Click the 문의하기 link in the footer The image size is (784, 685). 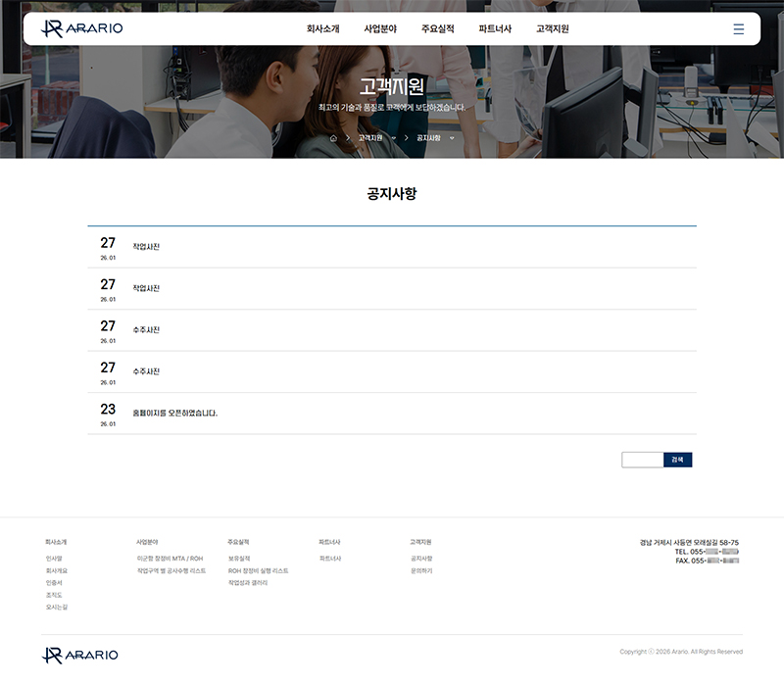pyautogui.click(x=421, y=570)
